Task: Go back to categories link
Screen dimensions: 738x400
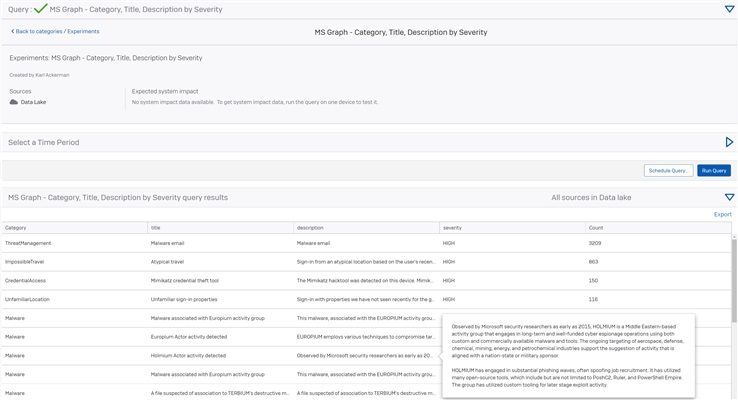Action: 37,32
